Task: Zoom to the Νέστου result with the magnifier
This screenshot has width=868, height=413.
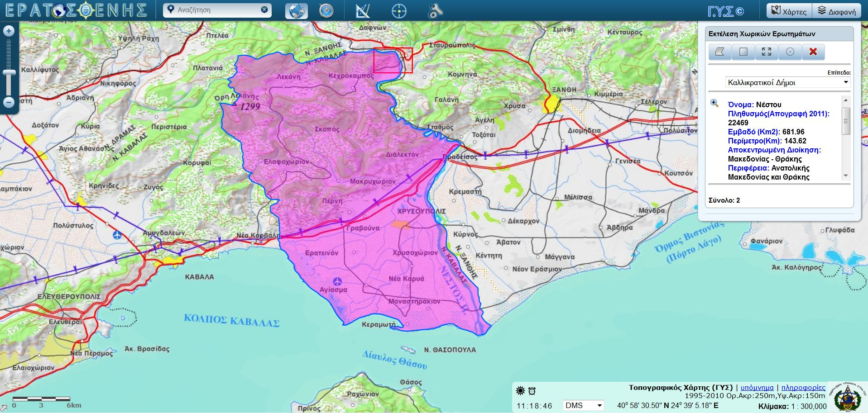Action: (x=715, y=103)
